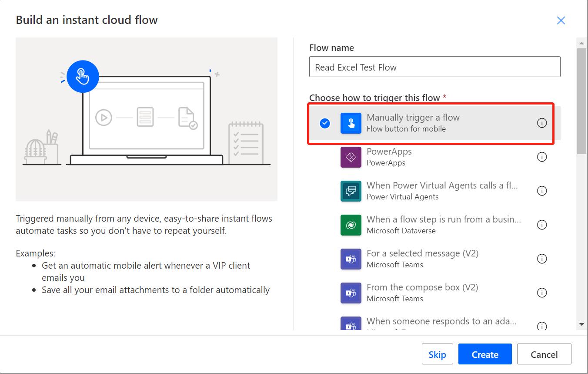This screenshot has width=588, height=374.
Task: Click the instant flow illustration image
Action: [x=147, y=119]
